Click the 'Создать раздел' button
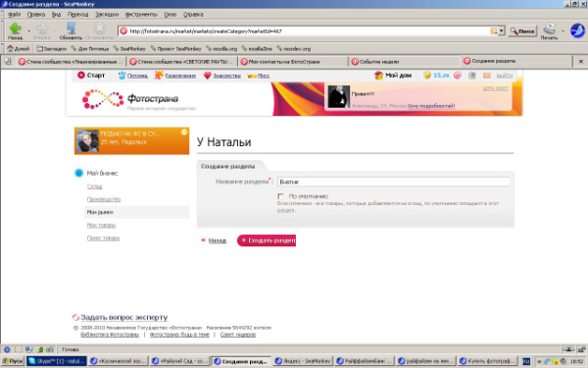 [267, 240]
